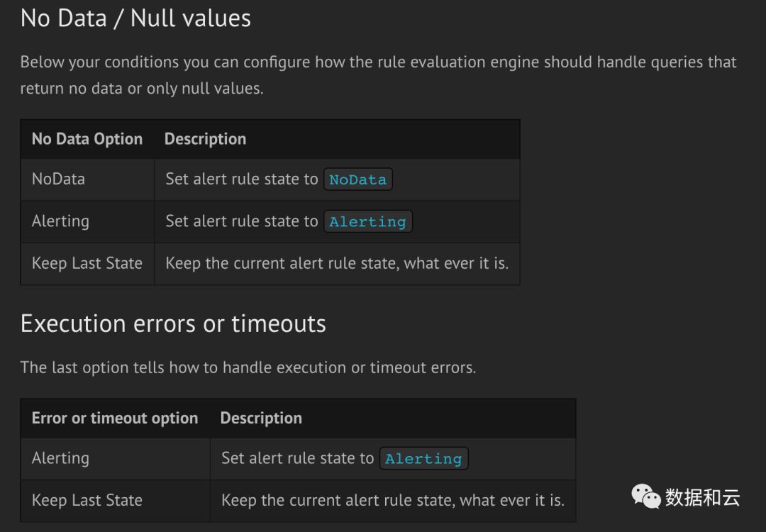Select the "Execution errors or timeouts" heading
The image size is (766, 532).
tap(173, 323)
